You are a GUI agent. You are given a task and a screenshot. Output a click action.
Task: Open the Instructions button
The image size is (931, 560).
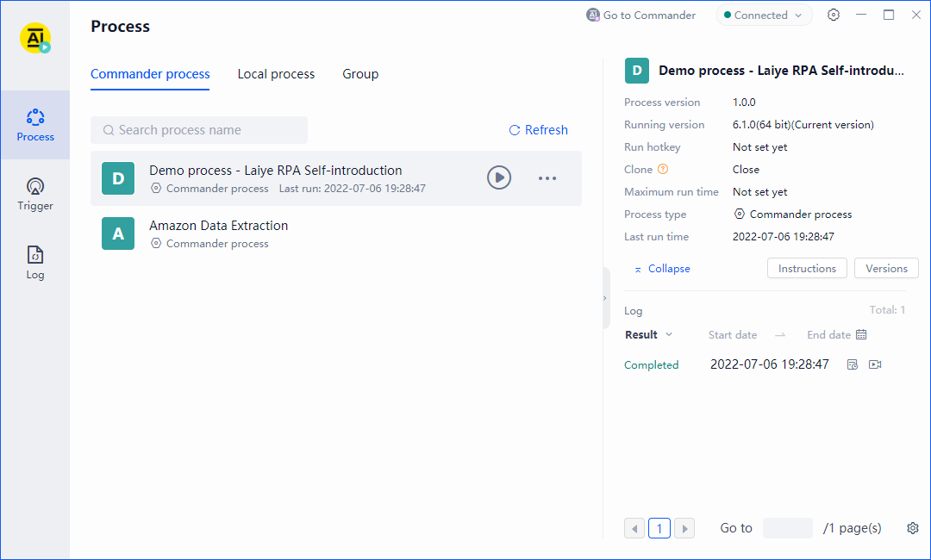click(807, 268)
